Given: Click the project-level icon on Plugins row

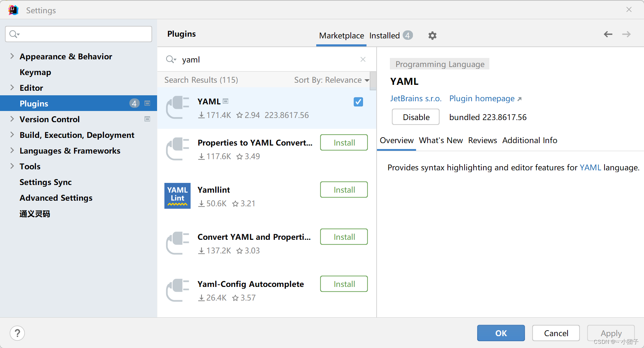Looking at the screenshot, I should point(147,103).
